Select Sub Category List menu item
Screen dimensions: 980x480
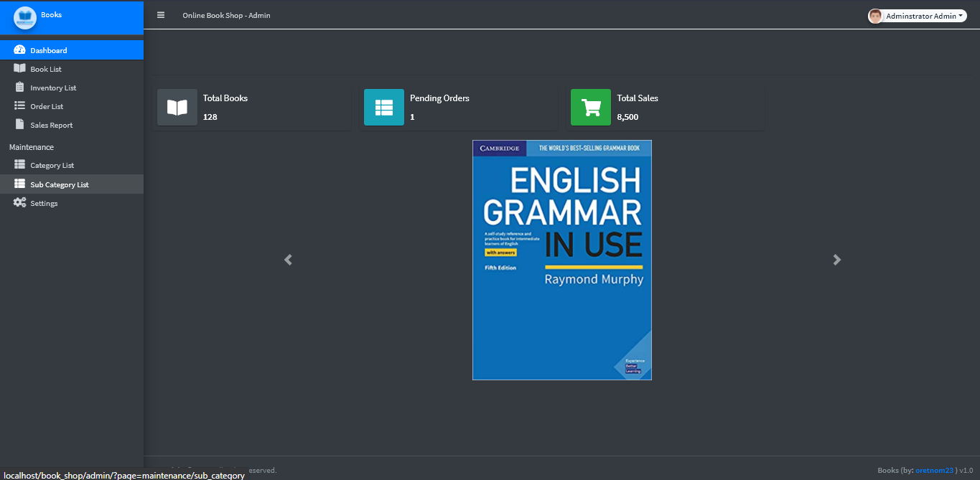point(72,184)
